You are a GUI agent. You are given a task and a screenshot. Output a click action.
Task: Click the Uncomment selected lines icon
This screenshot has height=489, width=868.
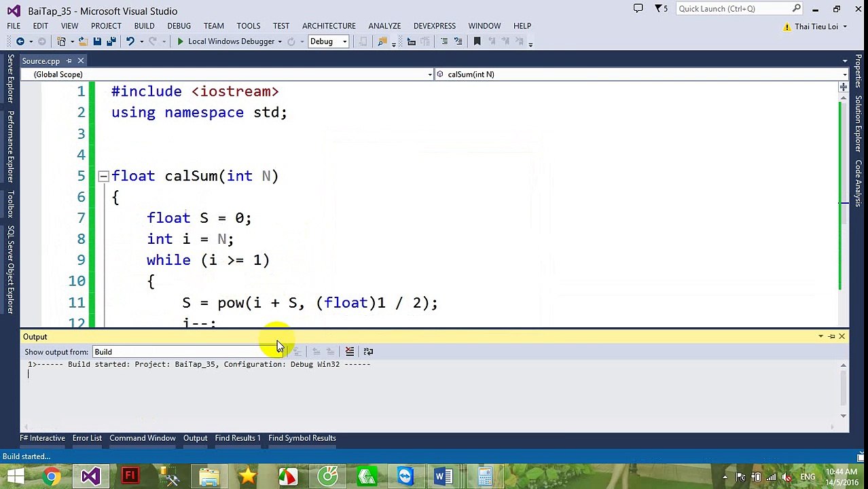pos(458,41)
